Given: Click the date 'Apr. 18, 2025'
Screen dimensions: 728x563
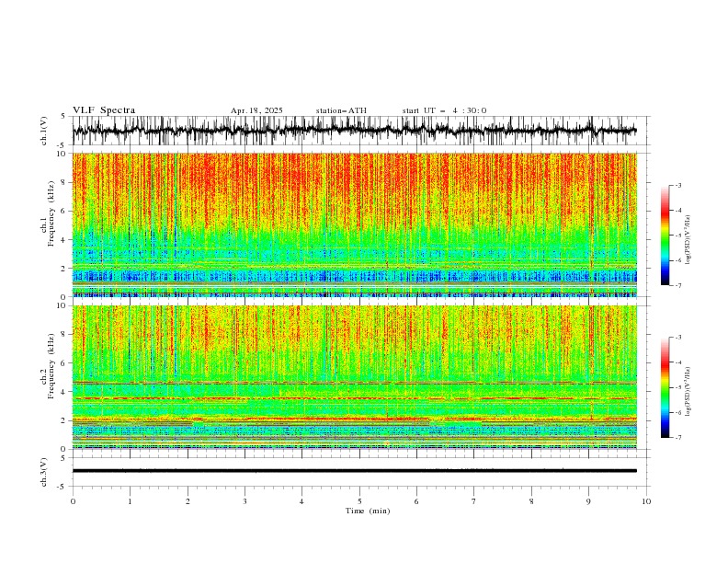Looking at the screenshot, I should pos(256,110).
